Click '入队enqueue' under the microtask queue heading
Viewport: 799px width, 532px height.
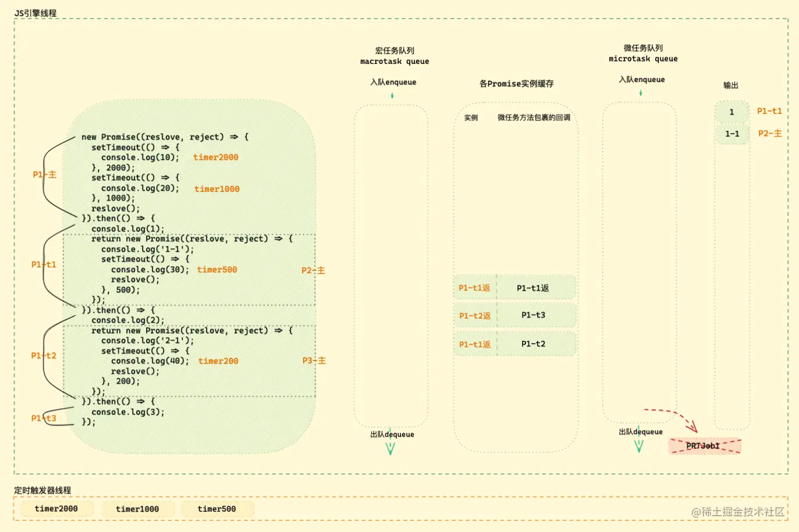[x=642, y=80]
